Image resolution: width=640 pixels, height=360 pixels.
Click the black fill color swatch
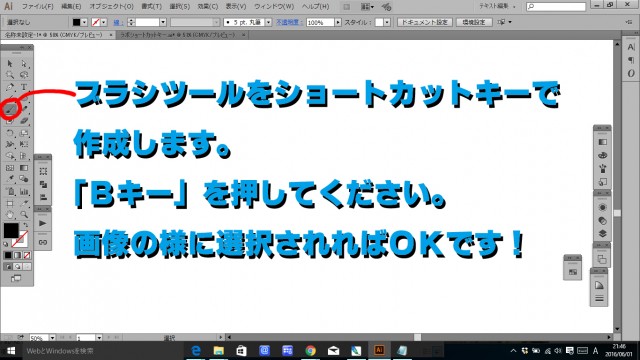[11, 230]
